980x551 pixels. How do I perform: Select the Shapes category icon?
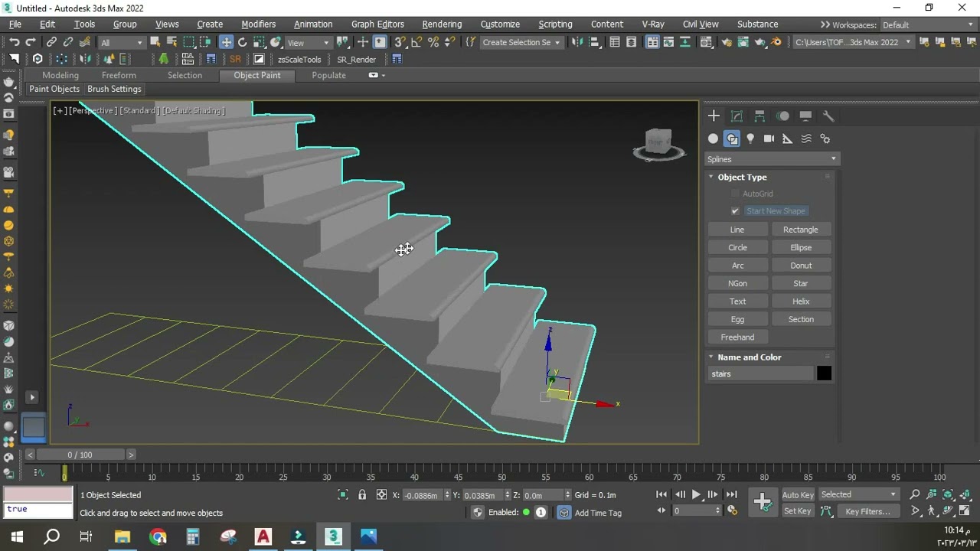732,139
